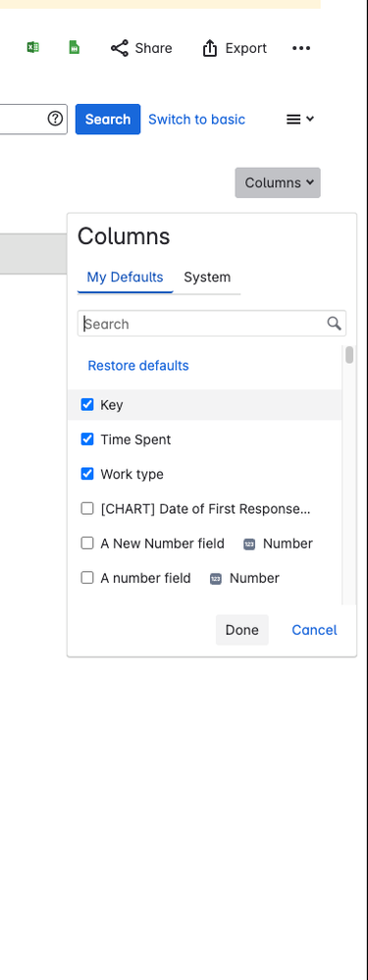Click the Columns list scrollbar thumb
The image size is (368, 980).
[x=350, y=354]
